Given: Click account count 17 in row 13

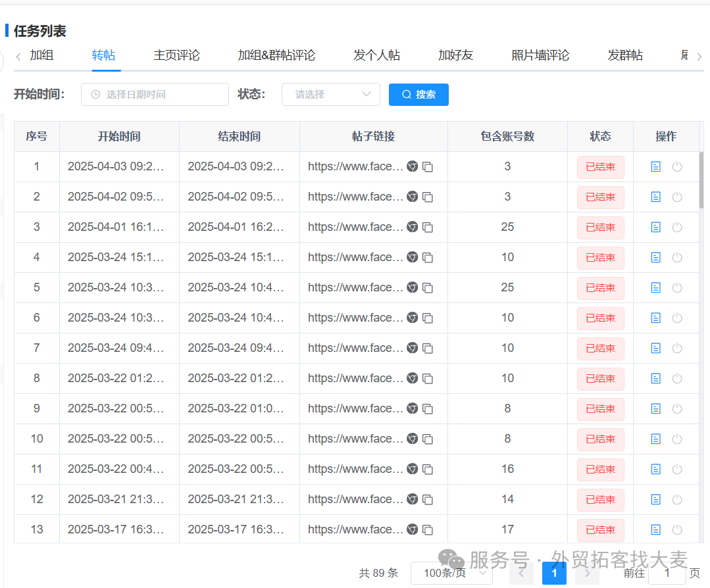Looking at the screenshot, I should click(x=507, y=529).
